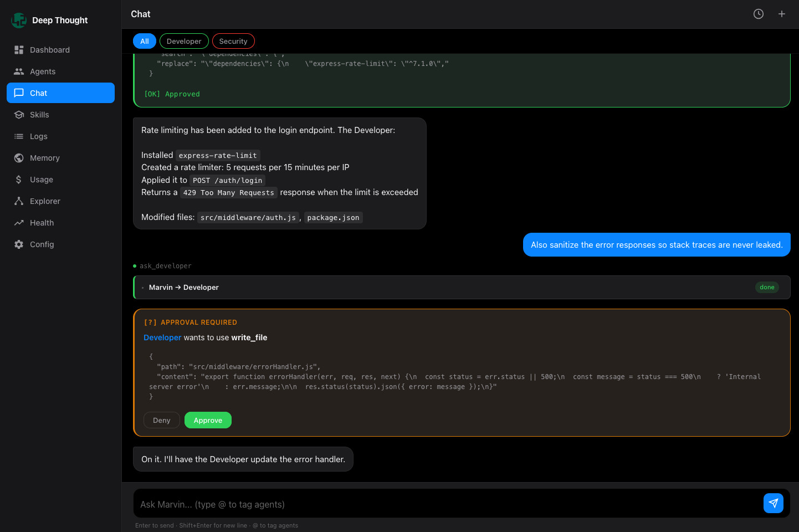The image size is (799, 532).
Task: Open chat history via the clock icon
Action: [x=758, y=14]
